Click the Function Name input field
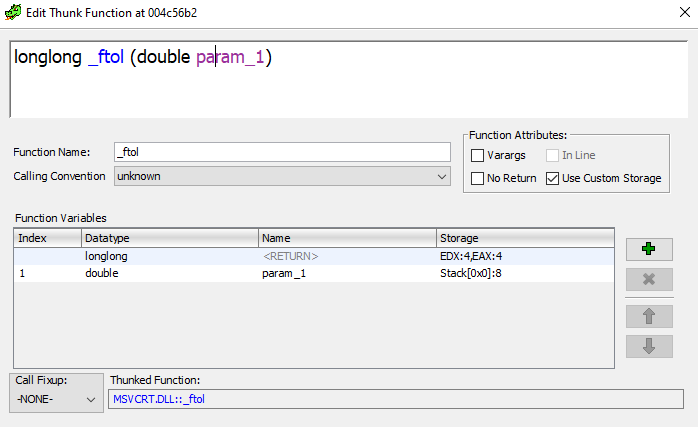 (282, 152)
